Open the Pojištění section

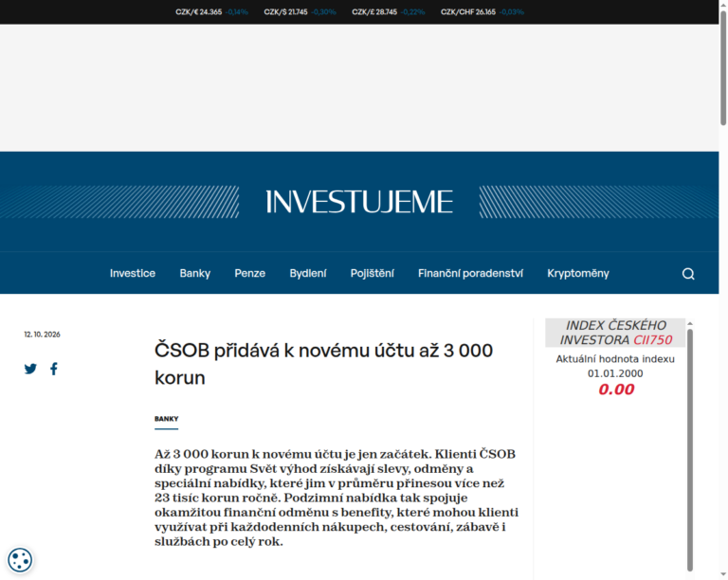pyautogui.click(x=372, y=273)
